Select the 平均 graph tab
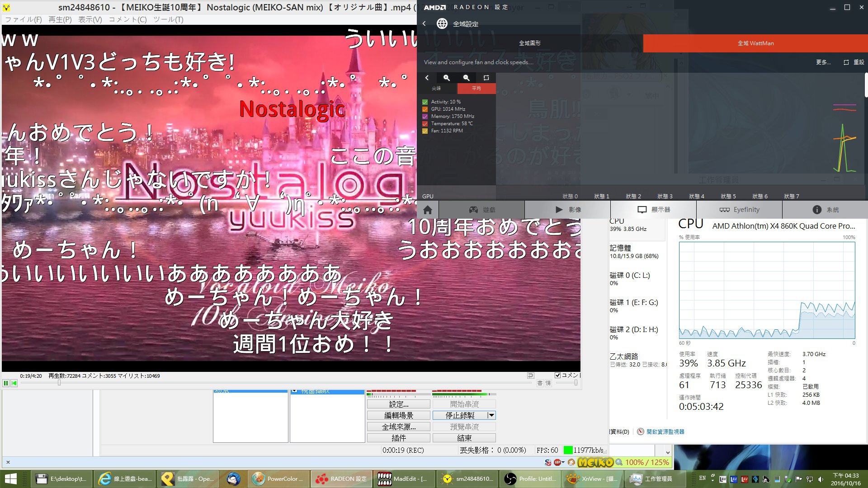 [x=476, y=89]
